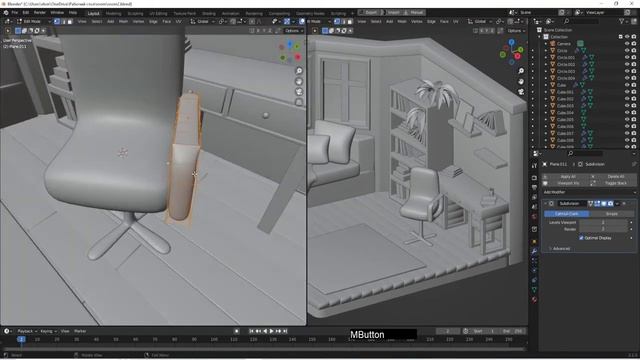Click zoom magnifier gizmo in right viewport
The width and height of the screenshot is (640, 360).
pos(521,71)
